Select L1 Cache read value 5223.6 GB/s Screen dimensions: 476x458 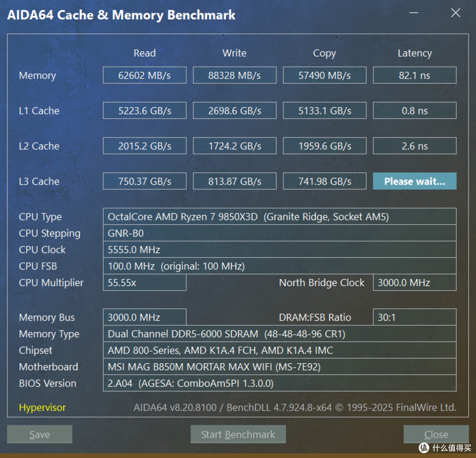pos(145,110)
